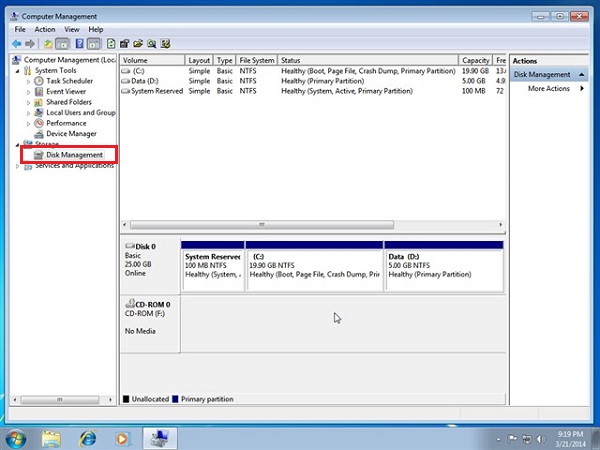The width and height of the screenshot is (600, 450).
Task: Open Windows Explorer from taskbar
Action: click(52, 439)
